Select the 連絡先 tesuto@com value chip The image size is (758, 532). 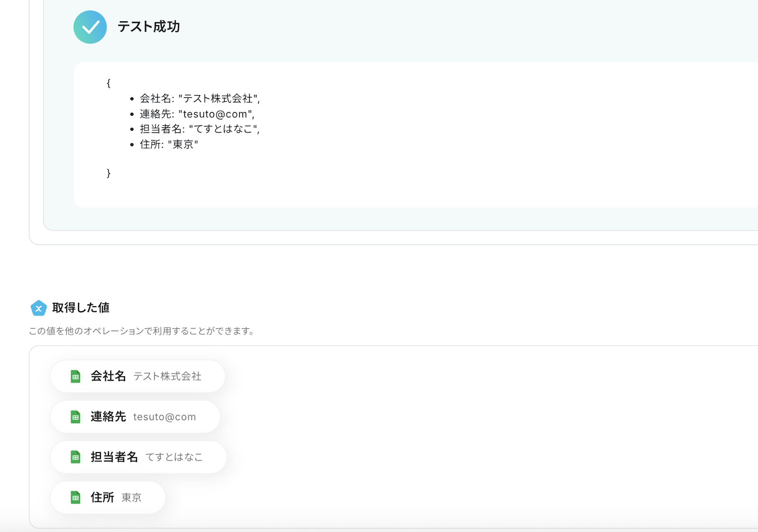click(x=135, y=417)
